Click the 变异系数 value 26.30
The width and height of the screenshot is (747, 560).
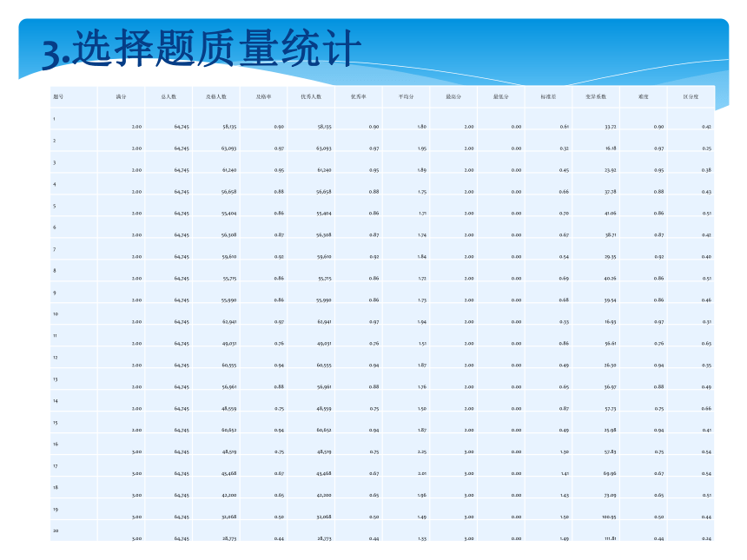[611, 366]
